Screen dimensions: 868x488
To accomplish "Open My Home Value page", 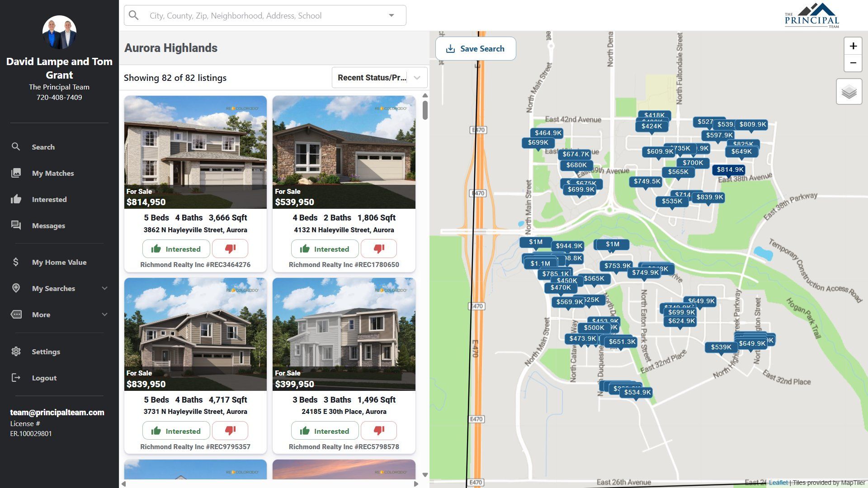I will click(x=59, y=262).
